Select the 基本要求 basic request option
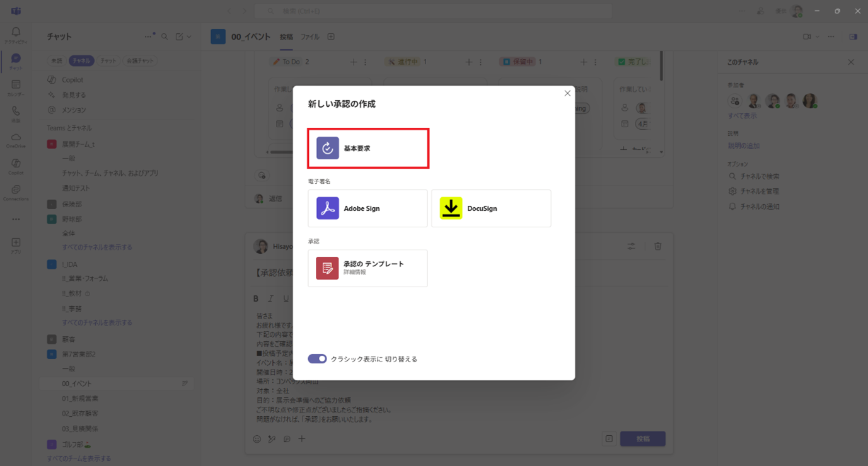868x466 pixels. [368, 149]
